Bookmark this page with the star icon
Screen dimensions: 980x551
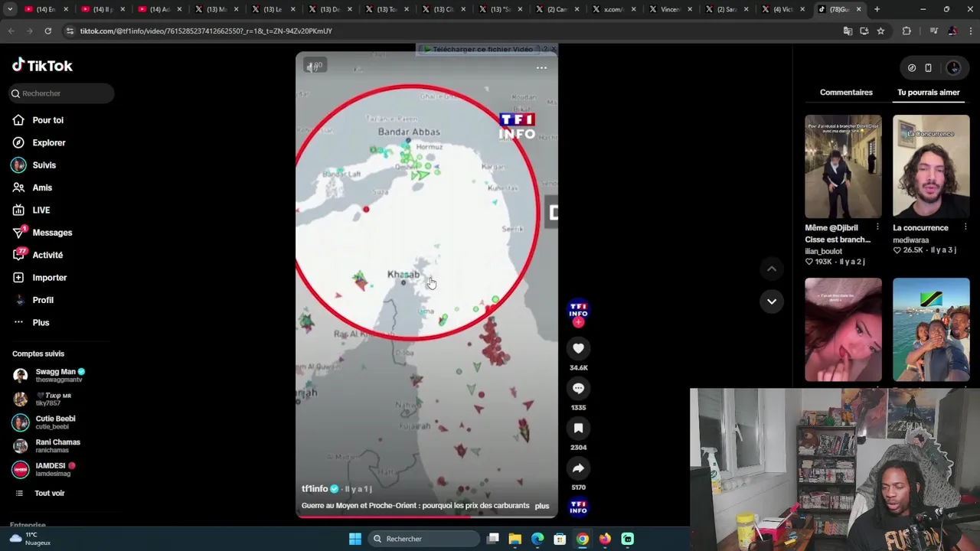click(x=880, y=31)
